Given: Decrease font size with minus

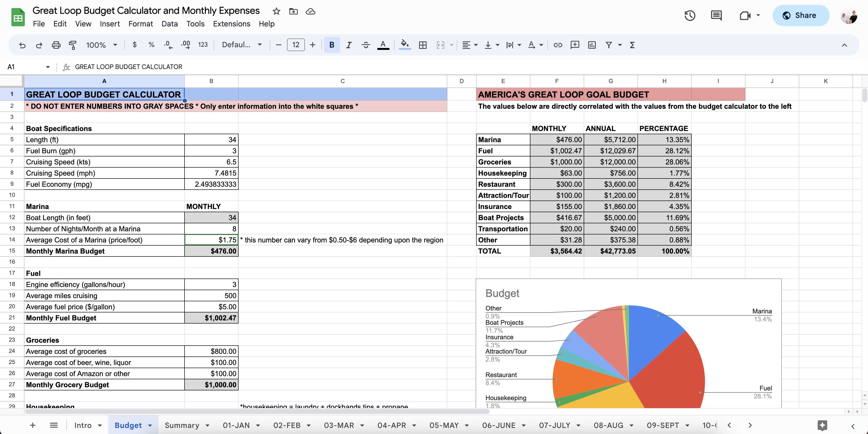Looking at the screenshot, I should pyautogui.click(x=278, y=45).
